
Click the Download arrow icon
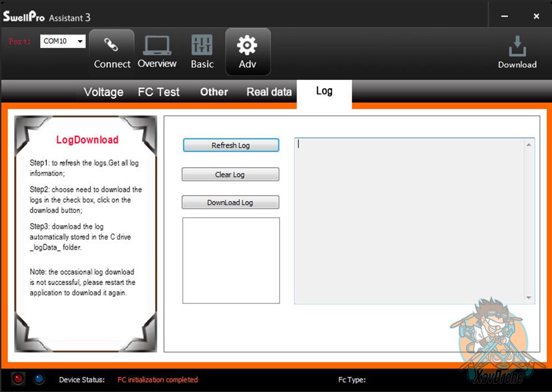coord(517,46)
